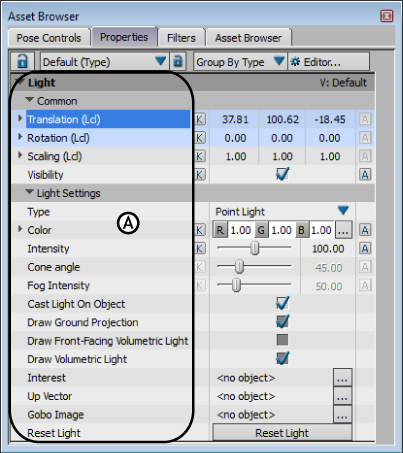Browse for the Gobo Image object

(342, 415)
